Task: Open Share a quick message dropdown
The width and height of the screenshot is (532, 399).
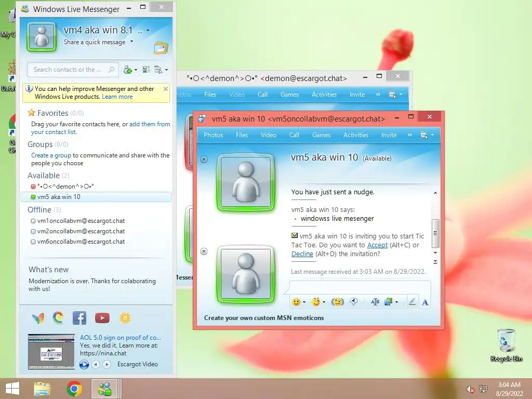Action: pos(131,42)
